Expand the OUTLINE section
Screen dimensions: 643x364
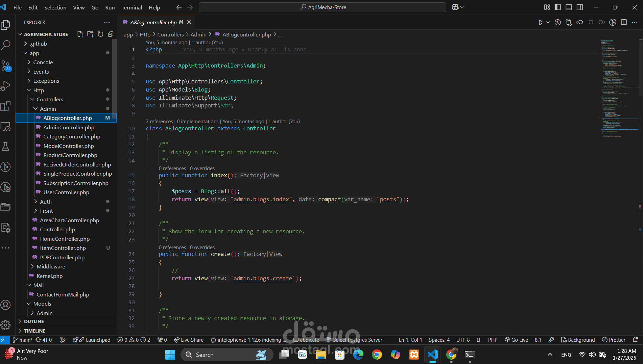point(34,321)
